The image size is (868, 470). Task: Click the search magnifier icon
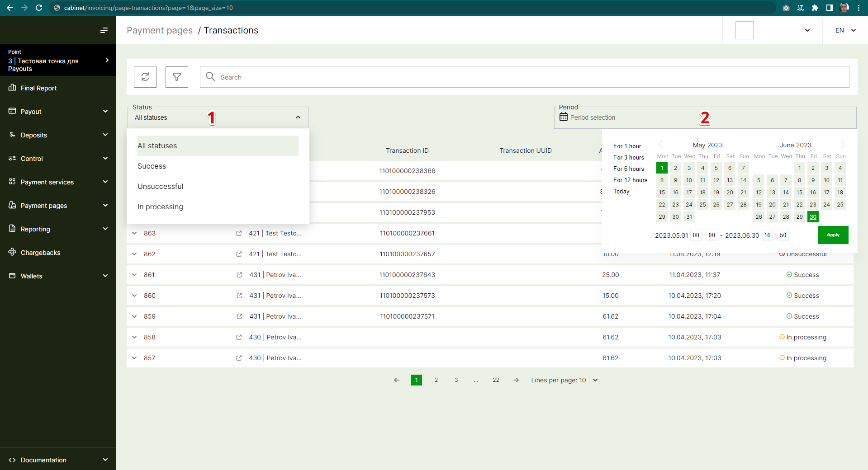point(210,76)
